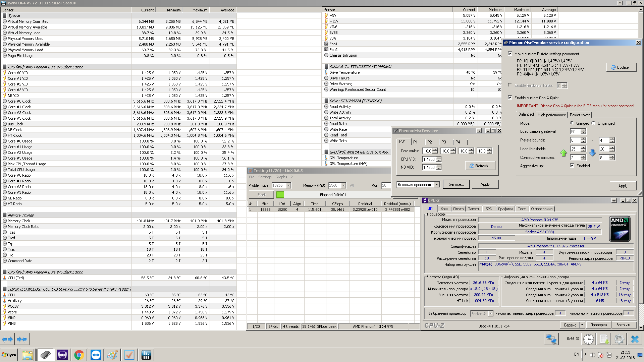Open the Problem size dropdown in LinX

[288, 185]
